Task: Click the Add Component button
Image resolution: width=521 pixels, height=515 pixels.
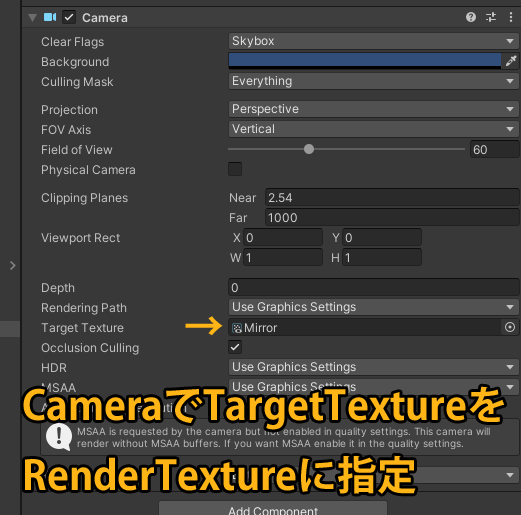Action: 273,508
